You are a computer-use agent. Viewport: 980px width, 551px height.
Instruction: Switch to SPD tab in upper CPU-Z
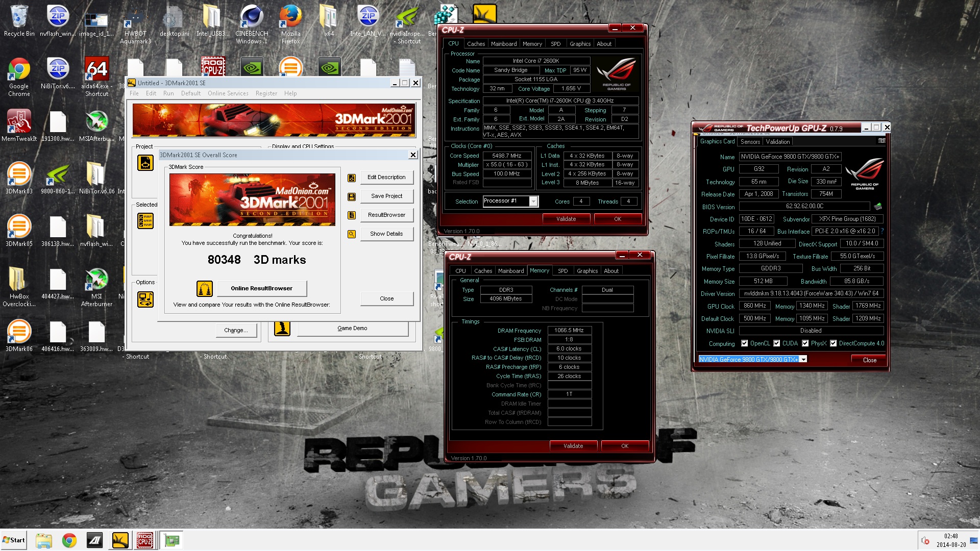pos(555,44)
